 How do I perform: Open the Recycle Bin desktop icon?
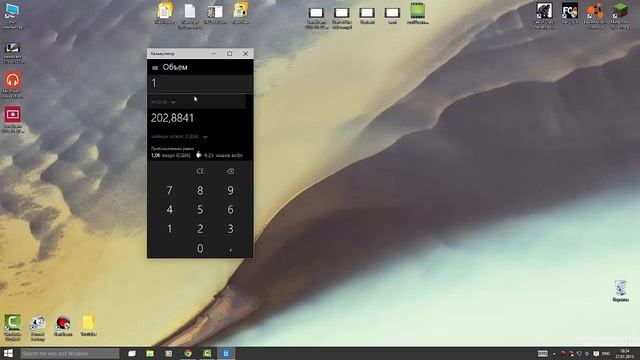(x=620, y=291)
